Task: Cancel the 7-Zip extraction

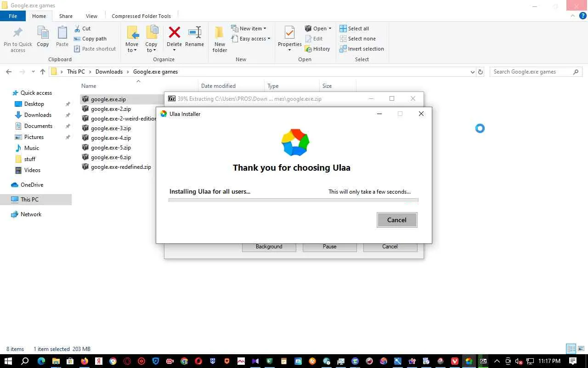Action: click(x=390, y=247)
